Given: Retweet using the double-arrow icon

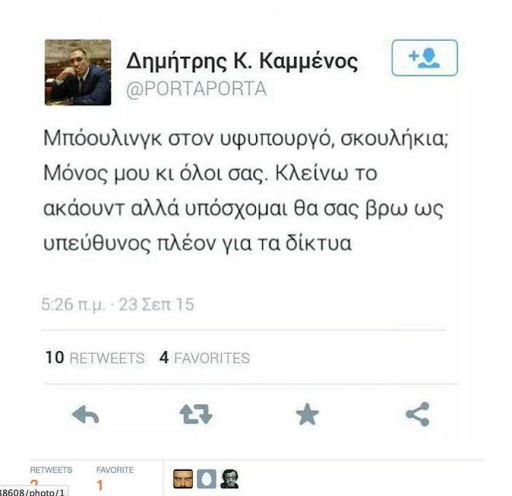Looking at the screenshot, I should [x=196, y=414].
